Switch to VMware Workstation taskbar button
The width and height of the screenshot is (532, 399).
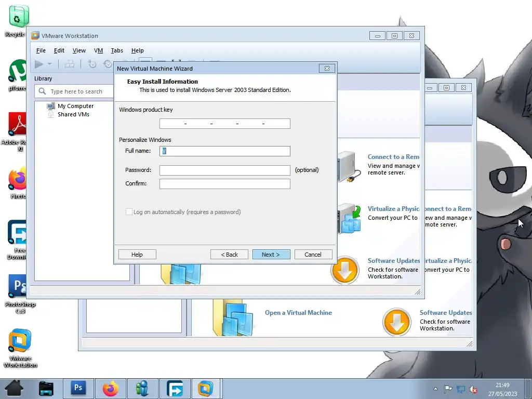[x=206, y=389]
